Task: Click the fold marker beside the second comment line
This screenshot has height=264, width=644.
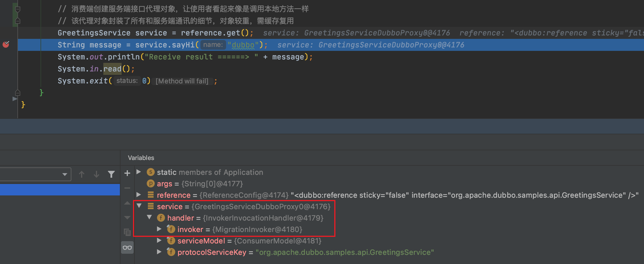Action: point(18,21)
